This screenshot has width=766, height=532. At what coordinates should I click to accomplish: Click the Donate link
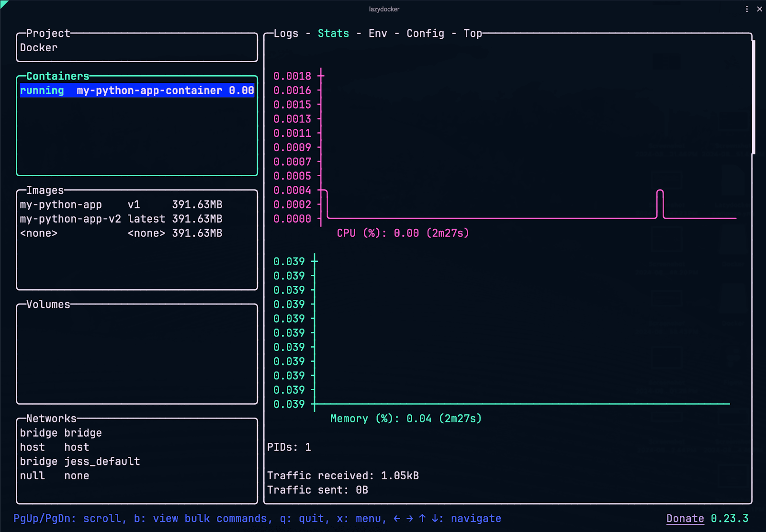[x=685, y=519]
